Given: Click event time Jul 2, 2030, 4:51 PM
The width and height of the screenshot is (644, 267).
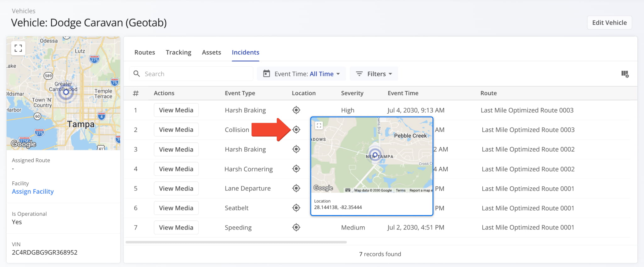Looking at the screenshot, I should [416, 227].
